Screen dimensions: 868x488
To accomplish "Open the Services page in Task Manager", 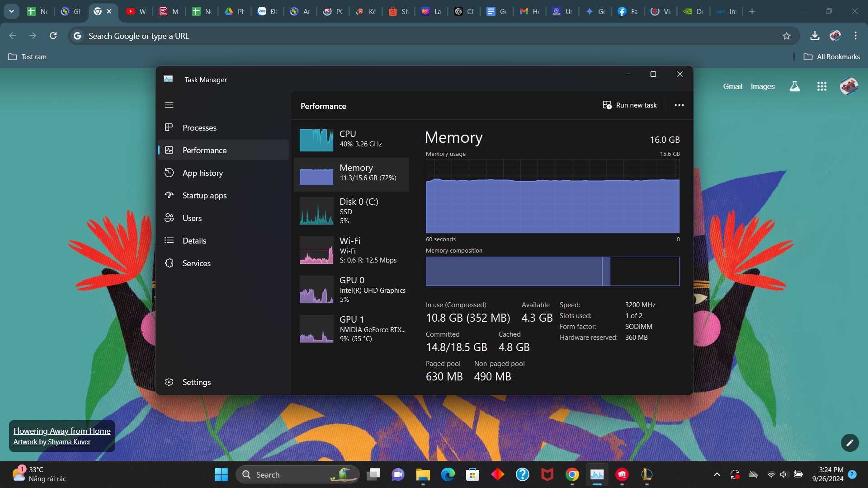I will click(223, 263).
